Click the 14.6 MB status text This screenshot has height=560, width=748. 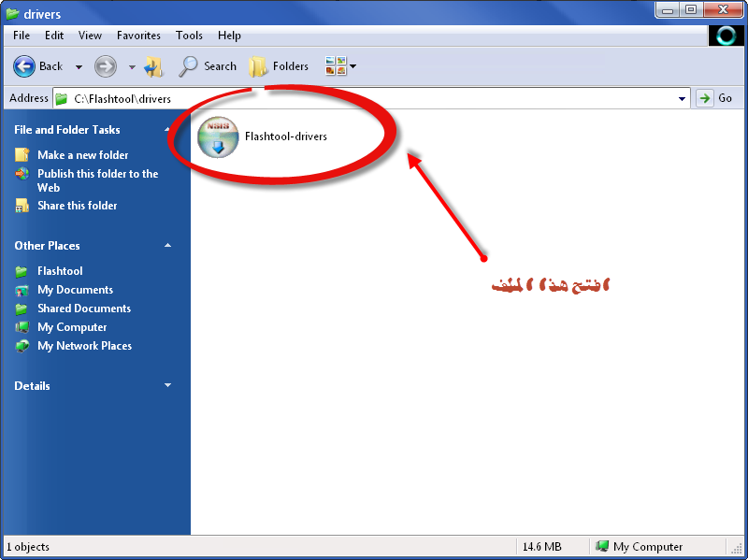(x=542, y=546)
